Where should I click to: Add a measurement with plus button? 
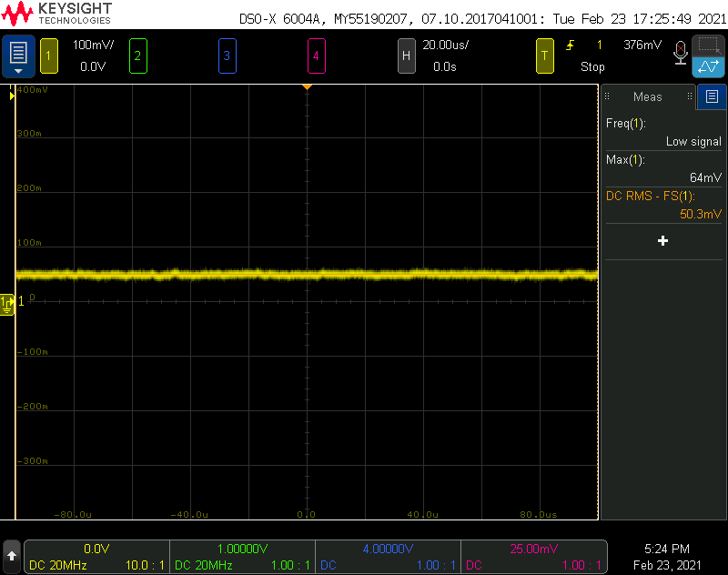click(x=663, y=240)
